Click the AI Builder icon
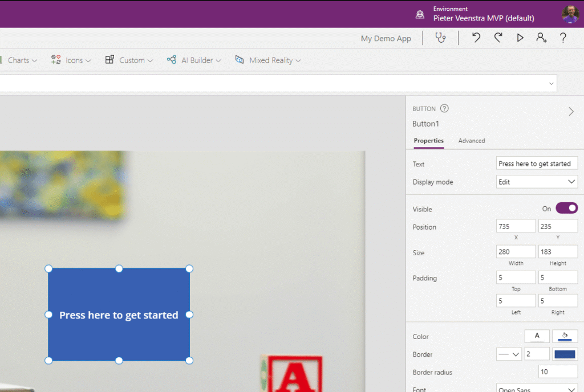584x392 pixels. pos(172,59)
